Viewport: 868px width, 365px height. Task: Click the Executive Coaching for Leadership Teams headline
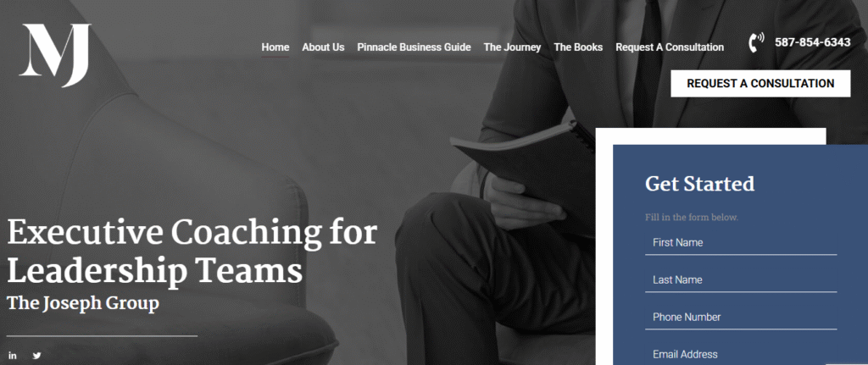[x=192, y=252]
